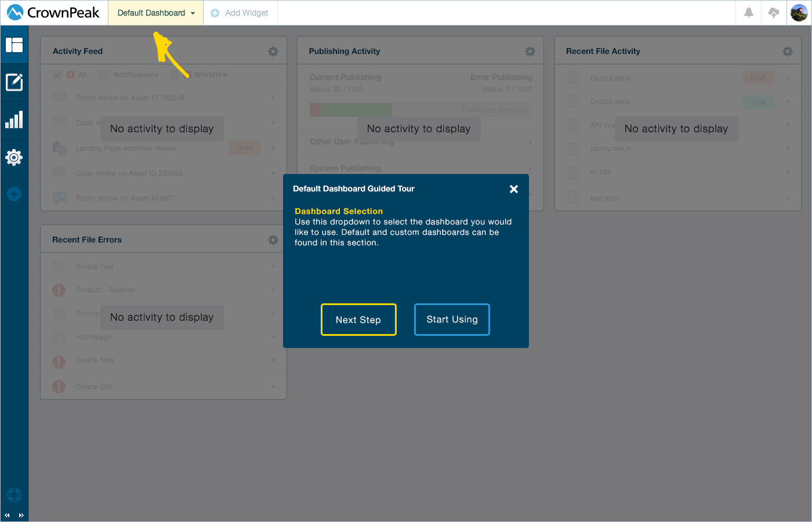
Task: Expand Landing Page workflow review row arrow
Action: pos(273,148)
